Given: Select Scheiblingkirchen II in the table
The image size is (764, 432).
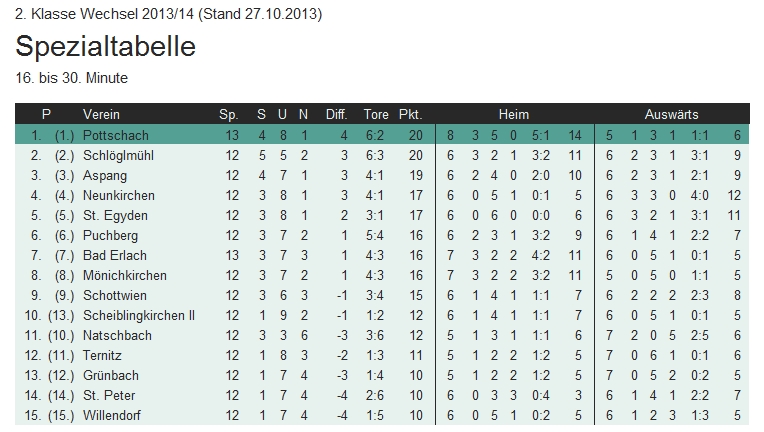Looking at the screenshot, I should 138,315.
